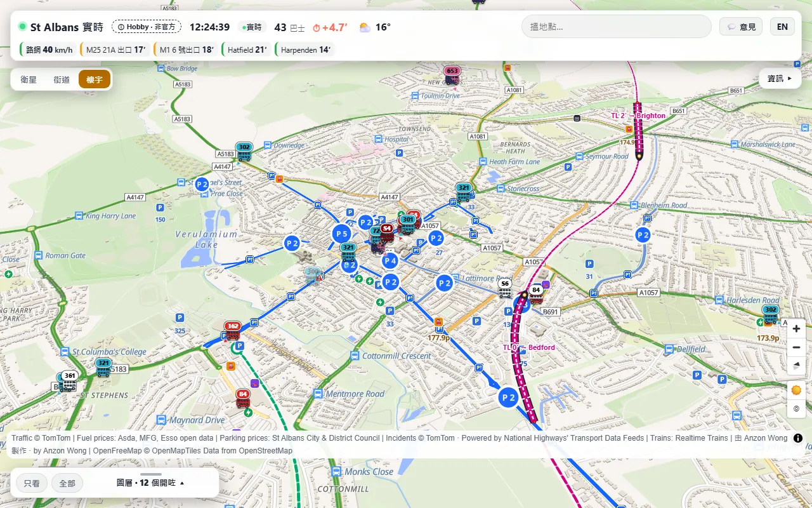
Task: Open the Harpenden 14′ travel time chip
Action: [306, 50]
